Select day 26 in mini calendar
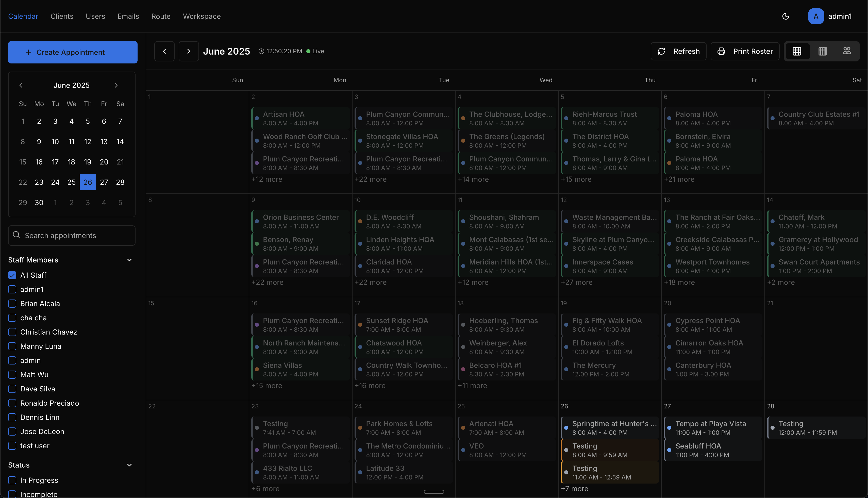The width and height of the screenshot is (868, 498). [88, 182]
